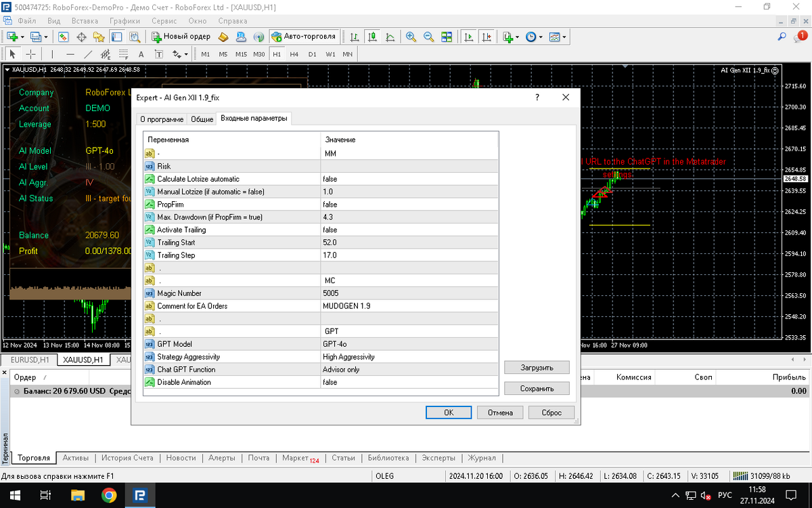
Task: Toggle the Авто-торговля button
Action: click(304, 37)
